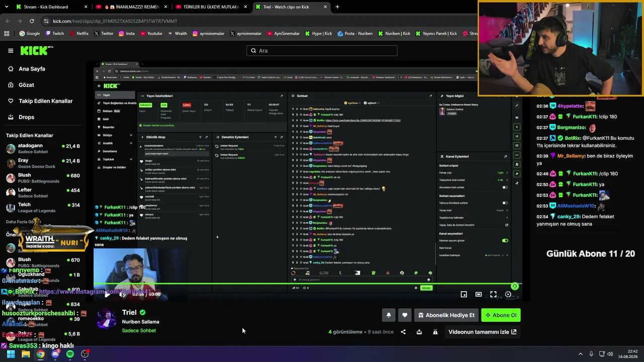Switch to the İNANILMAZZZ! RESMEN YouTube tab
Screen dimensions: 644x362
point(131,7)
